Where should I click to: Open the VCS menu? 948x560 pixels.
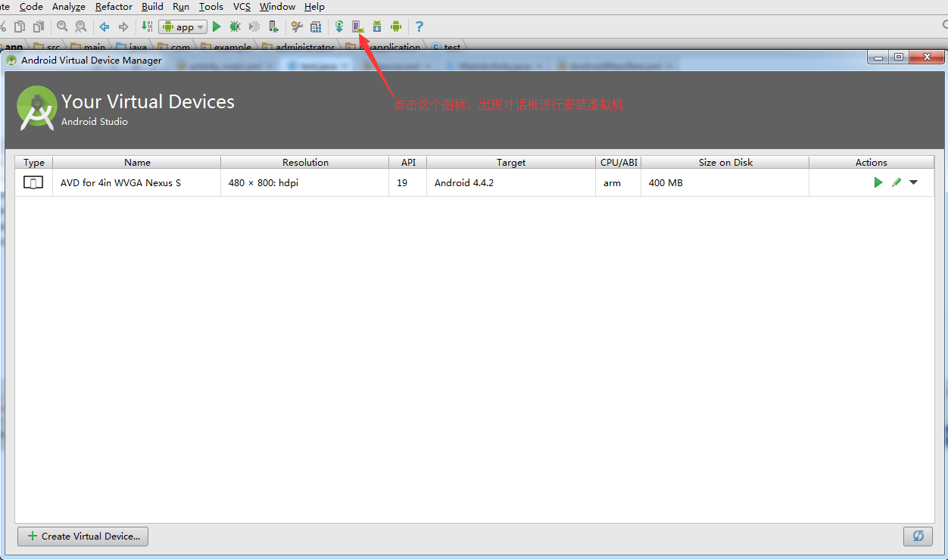[x=242, y=7]
